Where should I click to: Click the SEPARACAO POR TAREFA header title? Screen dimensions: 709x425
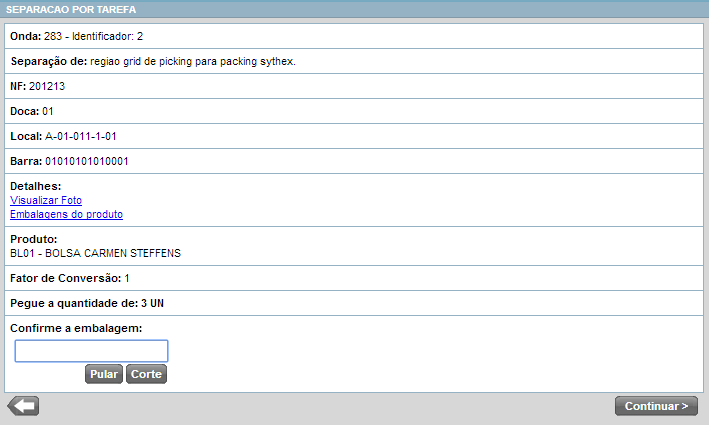[71, 10]
